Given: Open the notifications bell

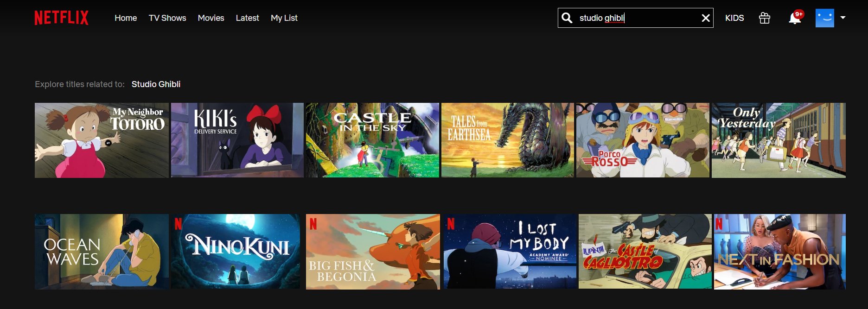Looking at the screenshot, I should pyautogui.click(x=795, y=18).
